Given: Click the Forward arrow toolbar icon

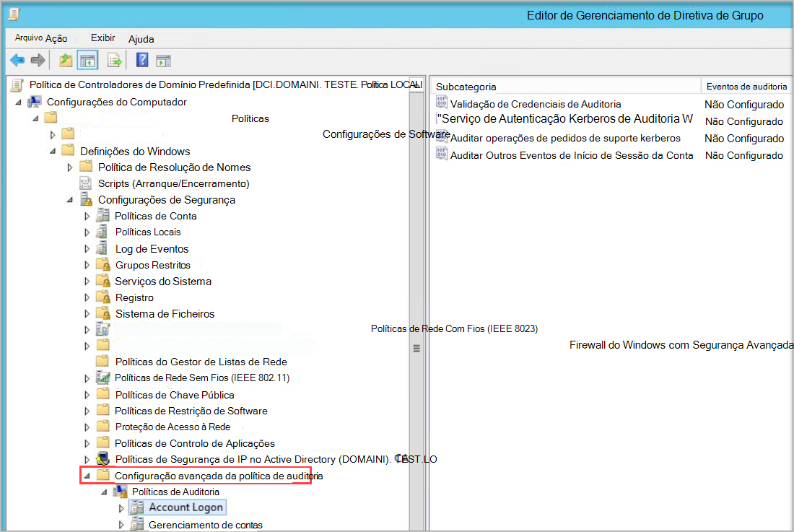Looking at the screenshot, I should click(38, 61).
